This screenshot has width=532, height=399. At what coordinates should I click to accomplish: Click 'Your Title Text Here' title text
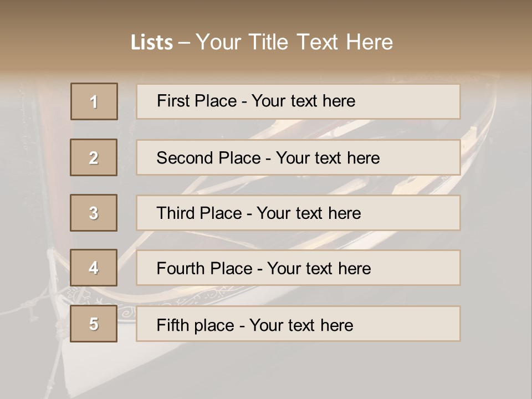[294, 43]
